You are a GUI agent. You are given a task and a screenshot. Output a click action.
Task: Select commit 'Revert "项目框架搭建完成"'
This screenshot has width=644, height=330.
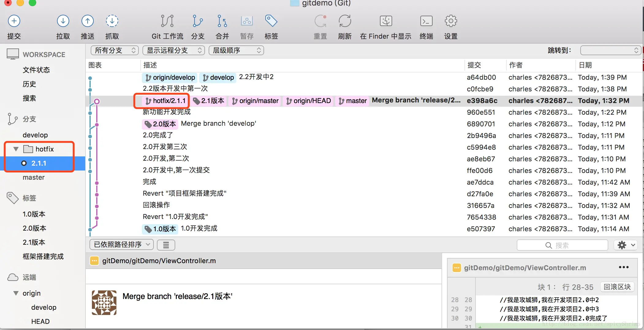coord(365,194)
